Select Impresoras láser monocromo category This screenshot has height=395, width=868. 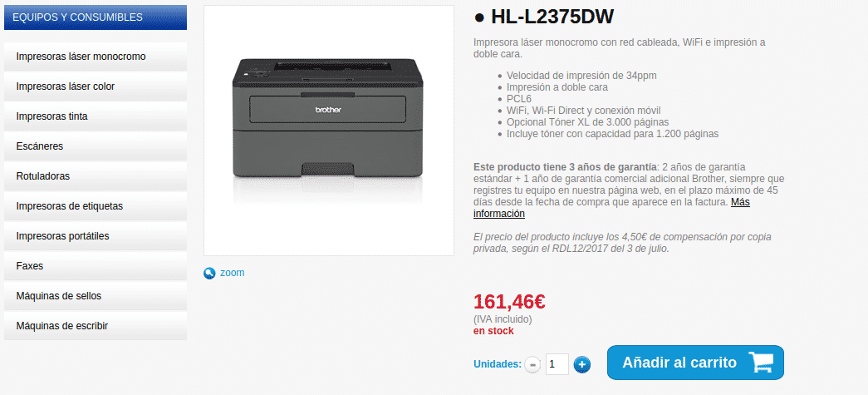coord(96,57)
